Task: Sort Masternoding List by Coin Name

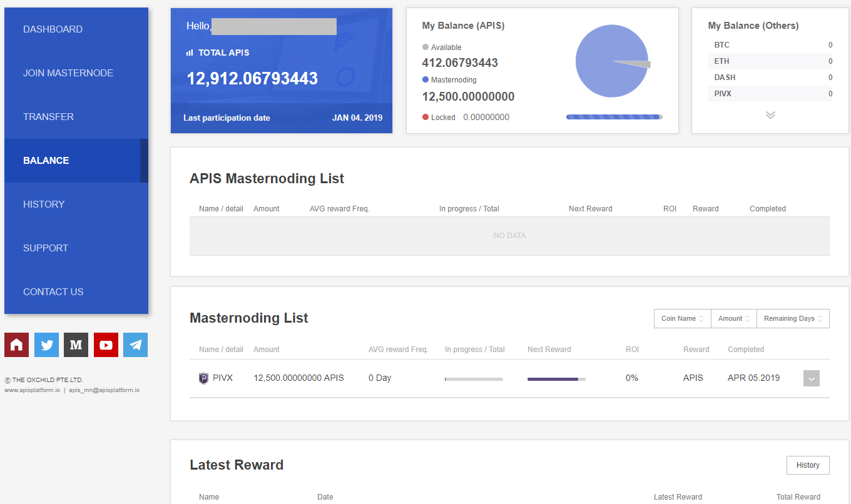Action: 682,318
